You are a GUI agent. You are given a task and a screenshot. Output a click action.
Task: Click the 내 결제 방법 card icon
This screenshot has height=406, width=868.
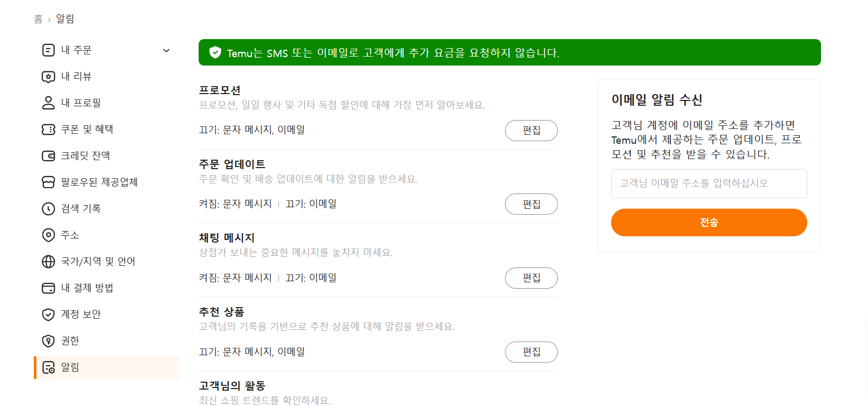click(48, 288)
